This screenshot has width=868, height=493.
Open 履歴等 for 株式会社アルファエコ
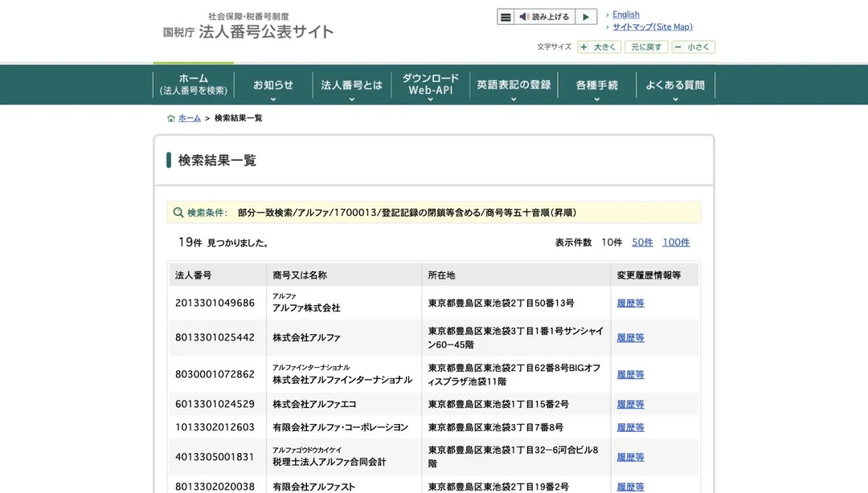click(x=631, y=405)
